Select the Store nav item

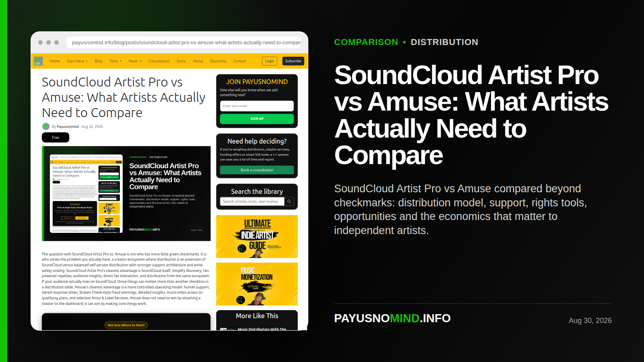click(181, 61)
